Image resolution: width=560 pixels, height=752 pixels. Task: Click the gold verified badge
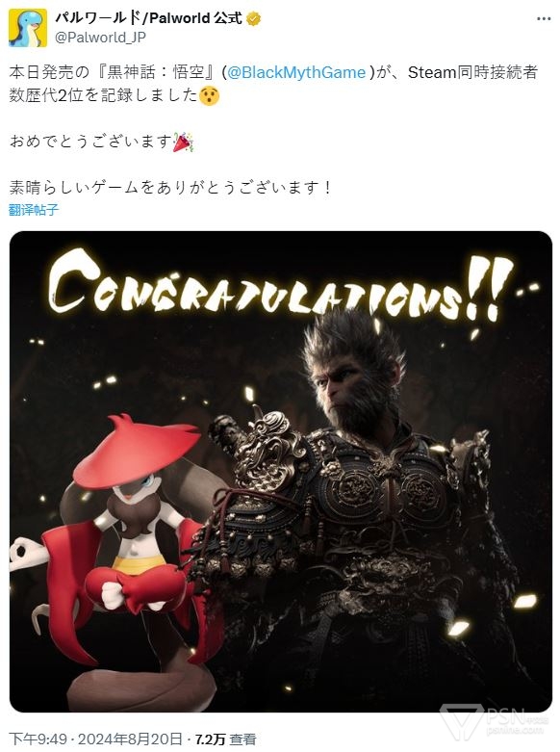(253, 18)
